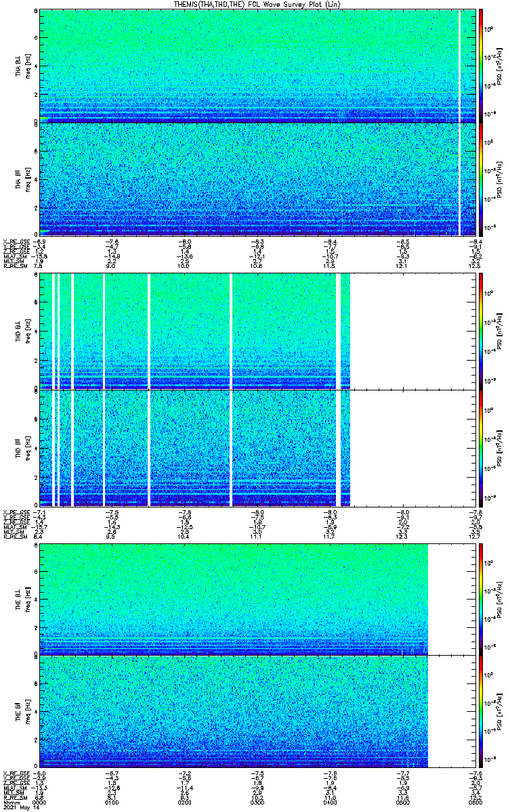The height and width of the screenshot is (812, 508).
Task: Click the PSD units label of THA B⊥ color bar
Action: pyautogui.click(x=499, y=66)
